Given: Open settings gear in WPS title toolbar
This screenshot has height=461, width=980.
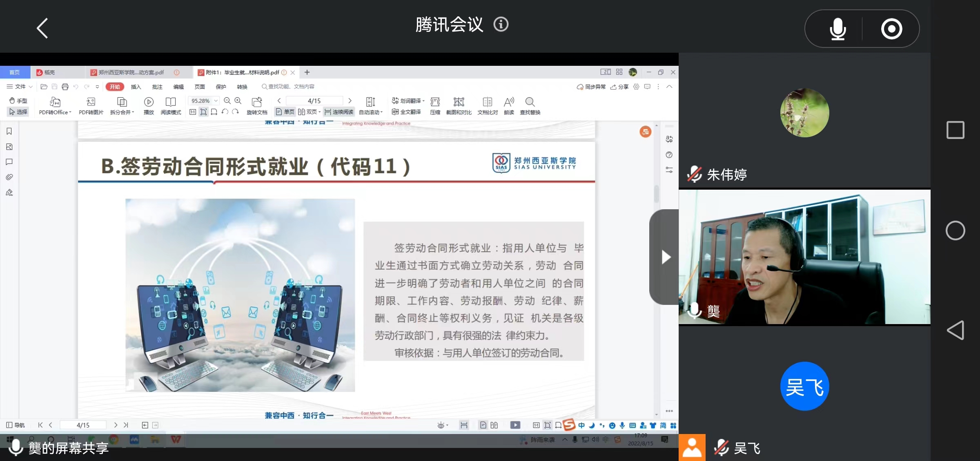Looking at the screenshot, I should (x=636, y=87).
